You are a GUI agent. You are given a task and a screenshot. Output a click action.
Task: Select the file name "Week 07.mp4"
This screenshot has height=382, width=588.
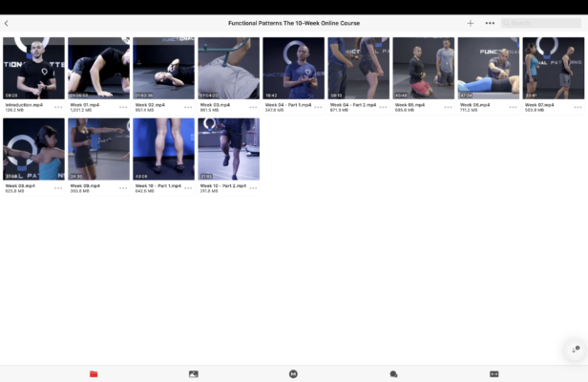click(x=539, y=105)
